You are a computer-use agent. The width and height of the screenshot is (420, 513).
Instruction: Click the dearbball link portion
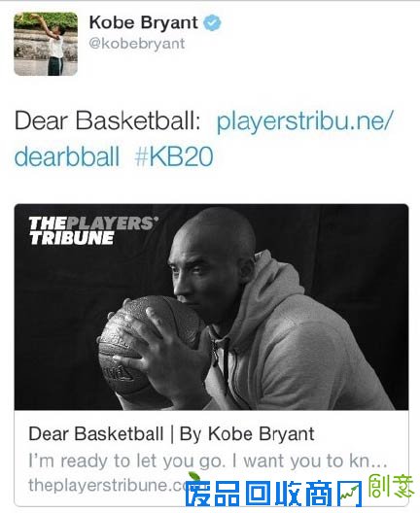[x=67, y=156]
